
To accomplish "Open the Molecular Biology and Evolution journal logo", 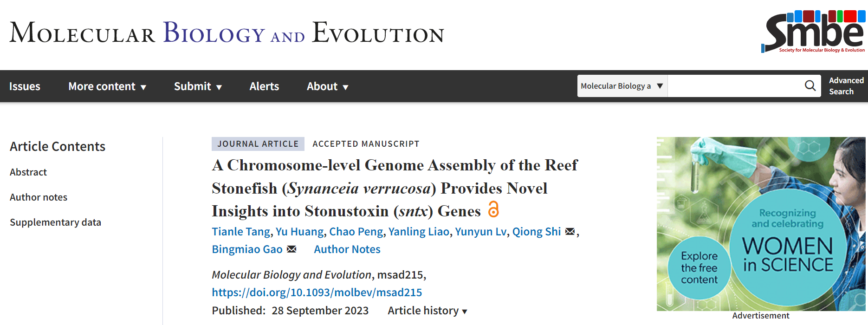I will pos(227,32).
